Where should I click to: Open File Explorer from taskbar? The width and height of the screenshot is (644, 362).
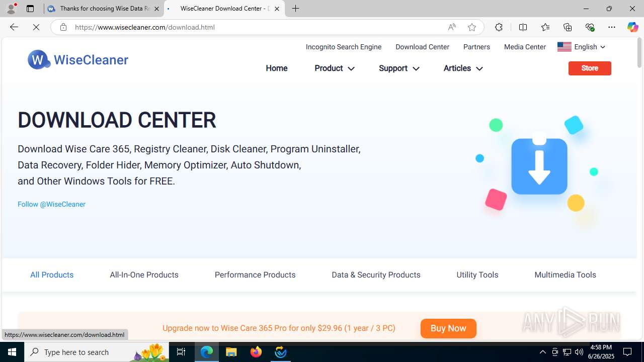click(231, 352)
